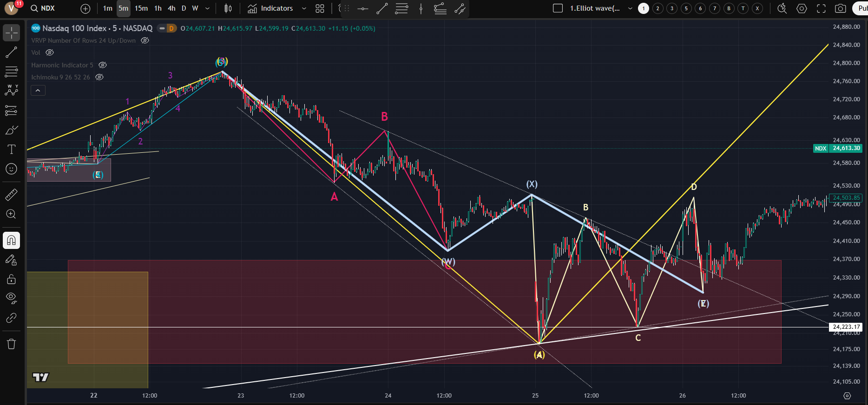Open the candlestick chart type selector

point(228,8)
